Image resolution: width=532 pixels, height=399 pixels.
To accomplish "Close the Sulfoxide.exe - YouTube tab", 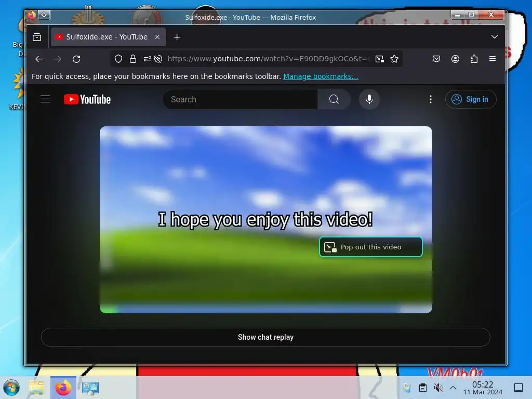I will [157, 37].
